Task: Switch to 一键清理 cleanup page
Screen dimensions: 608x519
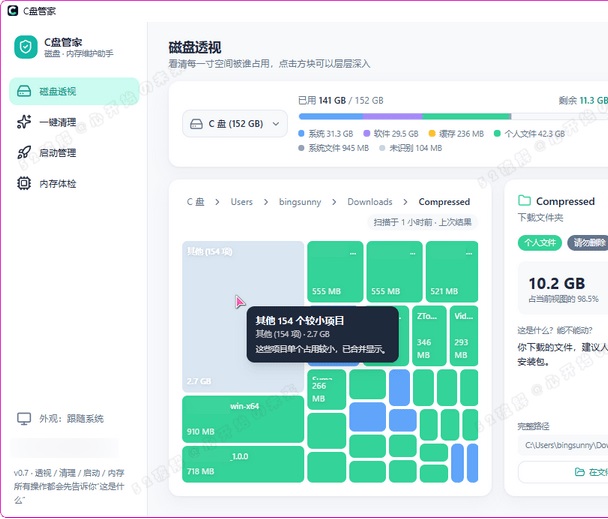Action: point(74,122)
